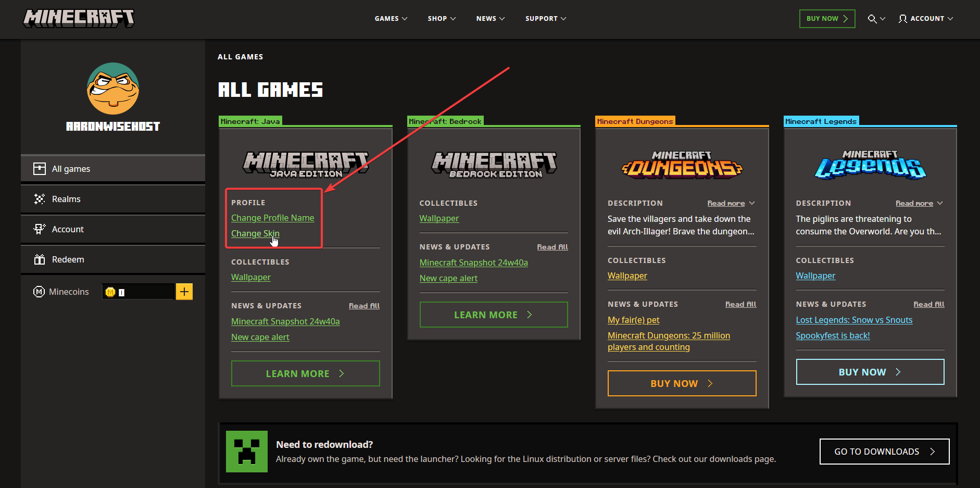Open Wallpaper link in Java card
The height and width of the screenshot is (488, 980).
[251, 277]
